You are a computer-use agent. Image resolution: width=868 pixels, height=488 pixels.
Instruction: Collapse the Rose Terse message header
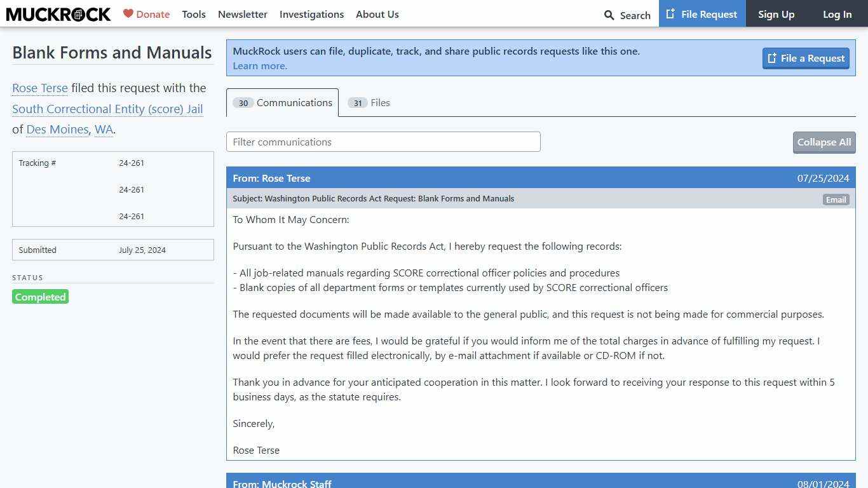click(x=540, y=178)
